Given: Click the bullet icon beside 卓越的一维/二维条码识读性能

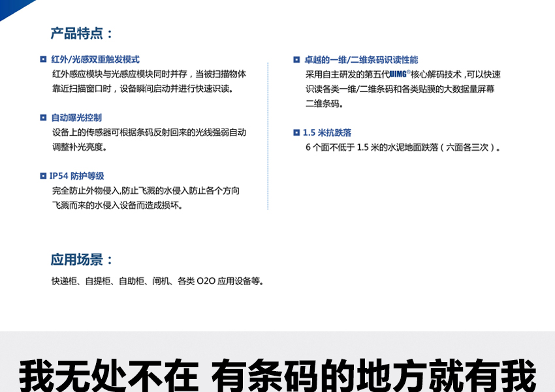Looking at the screenshot, I should tap(296, 60).
